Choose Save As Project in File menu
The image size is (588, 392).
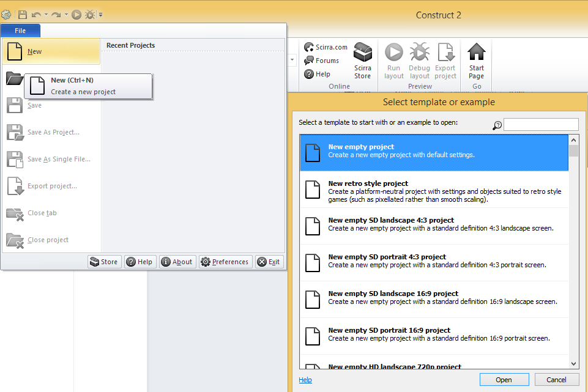[51, 132]
